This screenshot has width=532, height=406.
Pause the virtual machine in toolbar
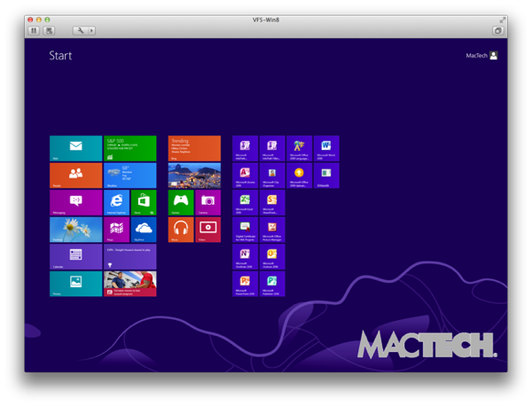coord(34,30)
